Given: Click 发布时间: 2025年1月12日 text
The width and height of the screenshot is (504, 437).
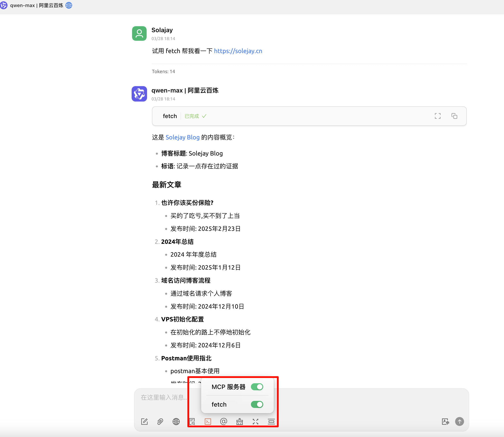Looking at the screenshot, I should pos(205,268).
